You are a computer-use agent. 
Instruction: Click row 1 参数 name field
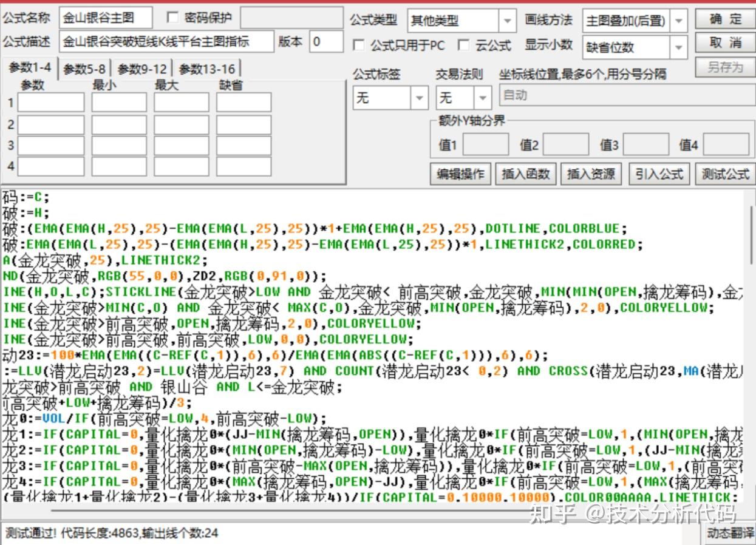[x=51, y=103]
